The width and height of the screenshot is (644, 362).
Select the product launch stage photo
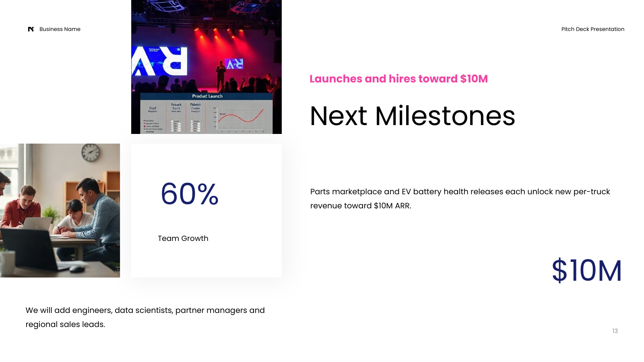click(206, 67)
